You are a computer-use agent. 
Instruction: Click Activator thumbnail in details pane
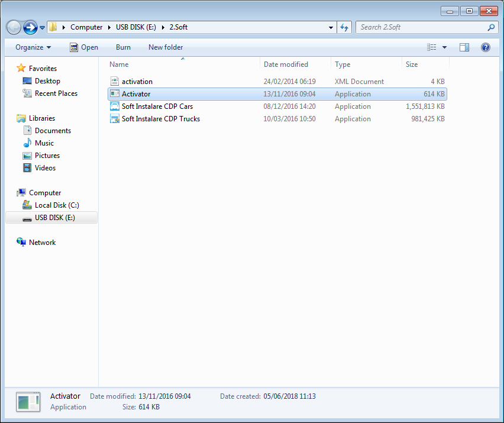(28, 402)
